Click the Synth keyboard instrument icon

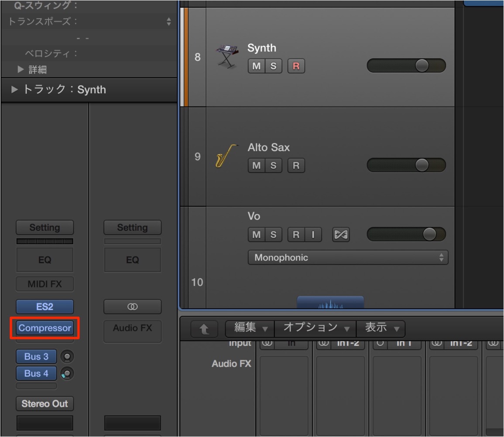(228, 56)
